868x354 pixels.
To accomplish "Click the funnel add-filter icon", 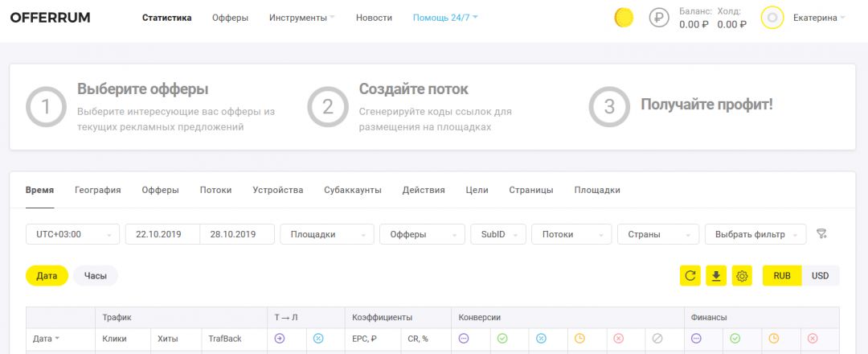I will (821, 234).
